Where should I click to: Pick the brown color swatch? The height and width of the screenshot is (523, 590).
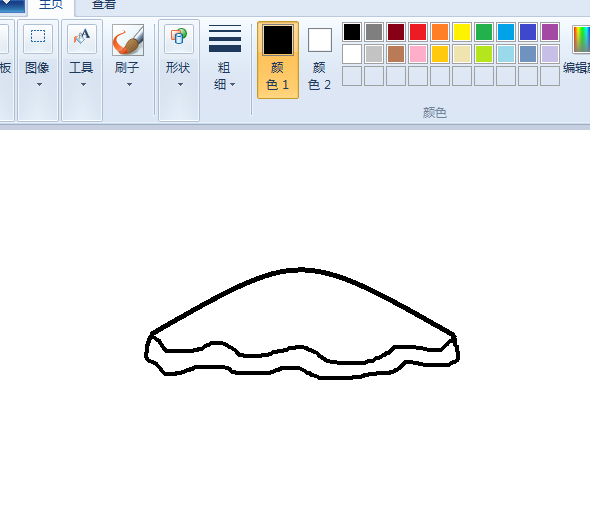(x=396, y=54)
